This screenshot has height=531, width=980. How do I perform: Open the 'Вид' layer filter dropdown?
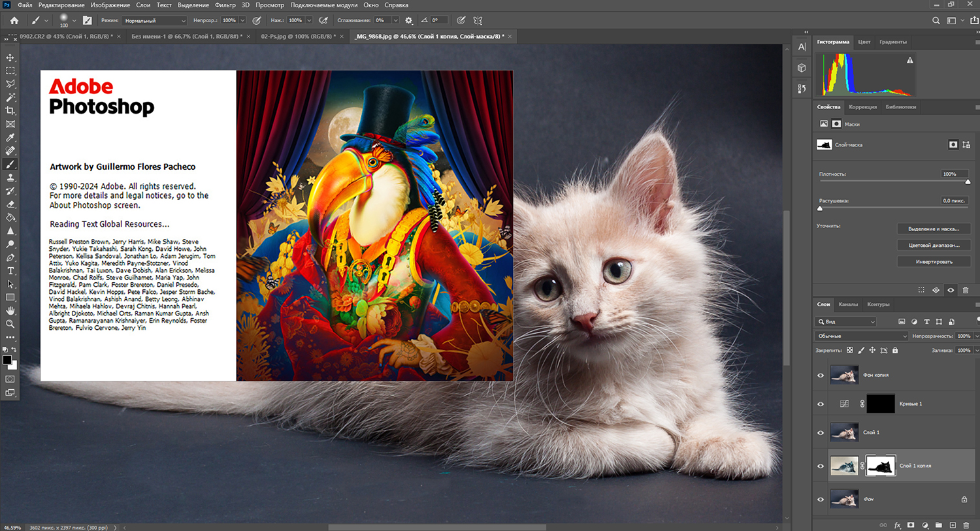[847, 322]
